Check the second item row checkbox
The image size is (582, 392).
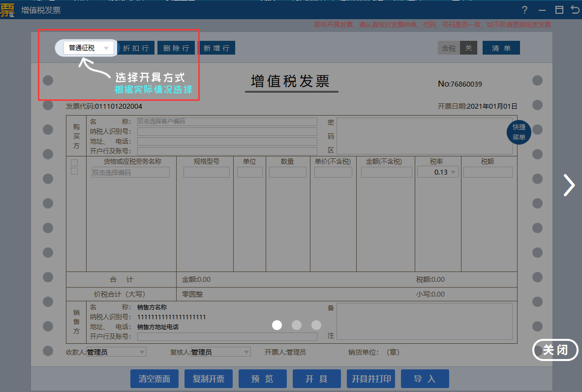pyautogui.click(x=74, y=171)
